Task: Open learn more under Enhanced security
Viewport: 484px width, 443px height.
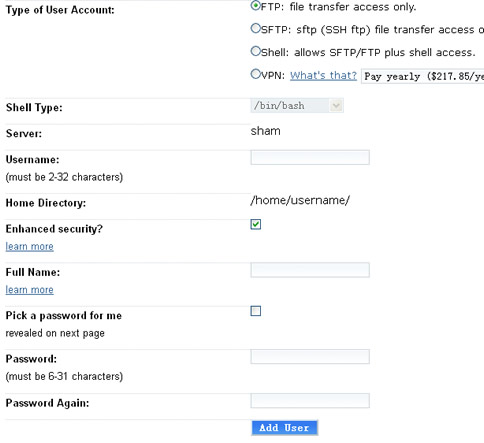Action: tap(30, 247)
